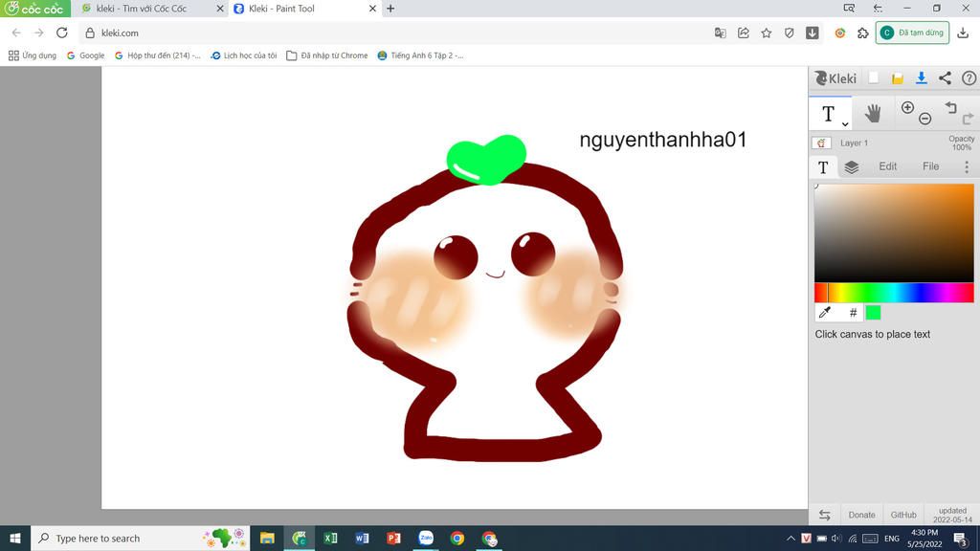Open the Tiếng Anh 6 Tập 2 bookmark
This screenshot has width=980, height=551.
click(420, 55)
